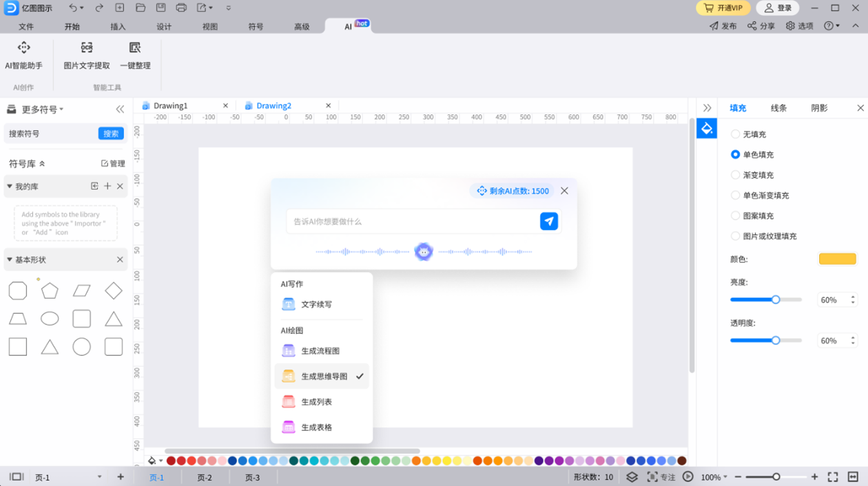868x486 pixels.
Task: Click the 生成流程图 option
Action: tap(320, 351)
